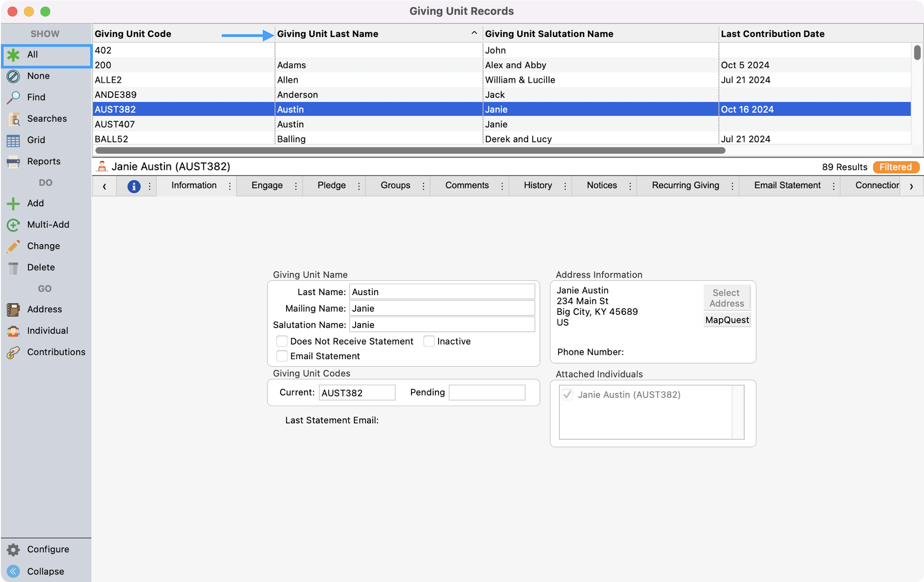Sort by Giving Unit Last Name header
Screen dimensions: 924x582
click(327, 34)
